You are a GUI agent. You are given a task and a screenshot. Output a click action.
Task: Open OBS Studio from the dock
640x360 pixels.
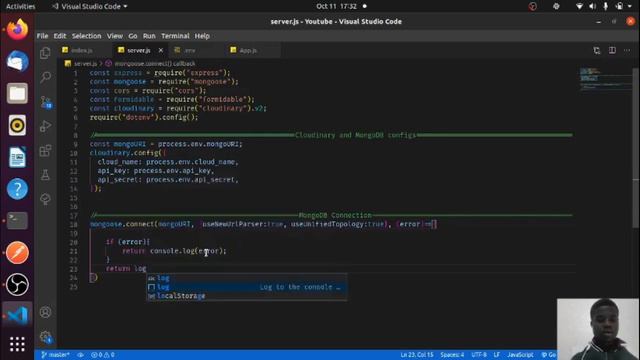(17, 284)
